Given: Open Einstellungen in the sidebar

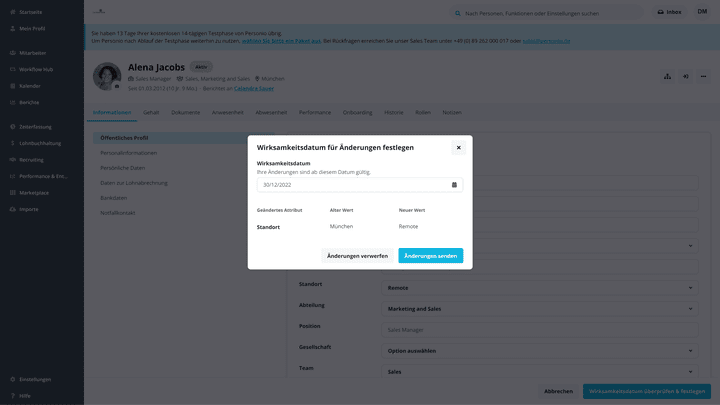Looking at the screenshot, I should (x=35, y=379).
